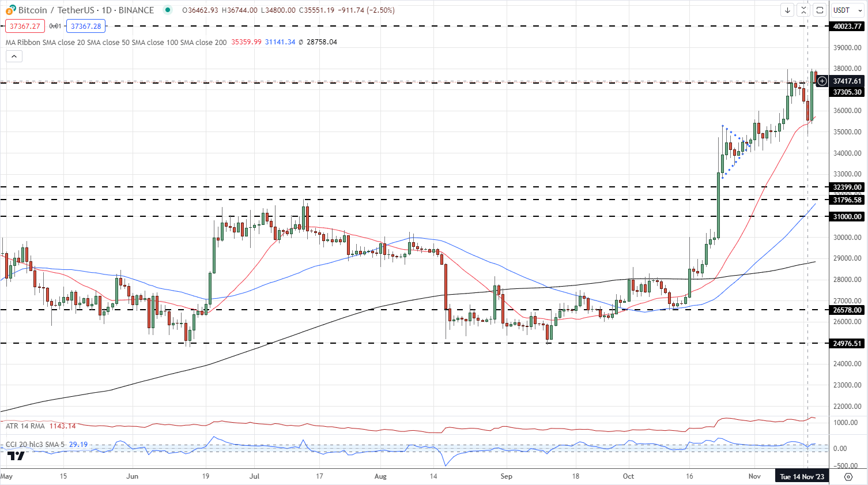Click the red SMA value 35359.99
868x485 pixels.
[246, 42]
